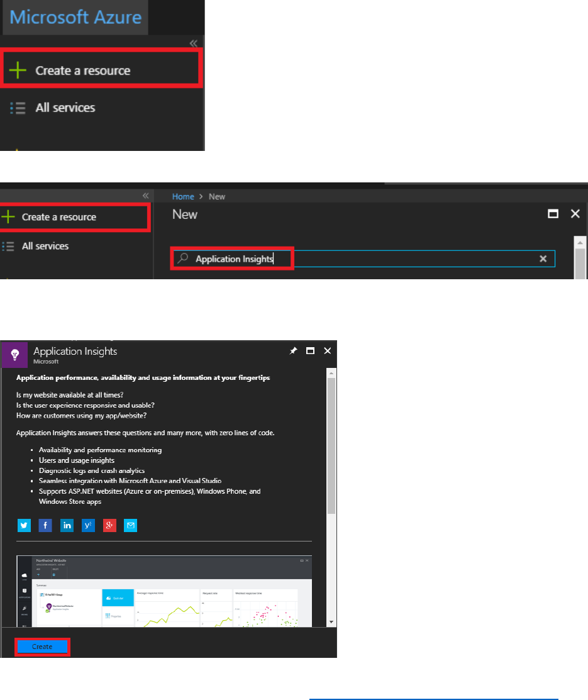
Task: Click the magnifier search icon
Action: point(182,258)
